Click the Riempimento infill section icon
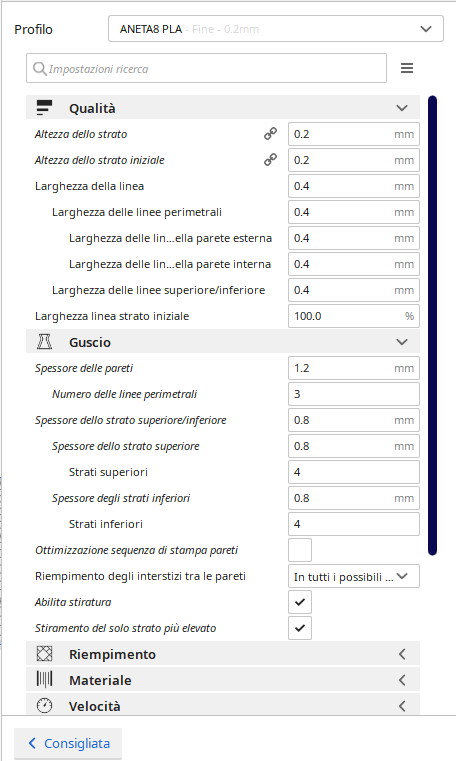The image size is (458, 761). pyautogui.click(x=45, y=654)
